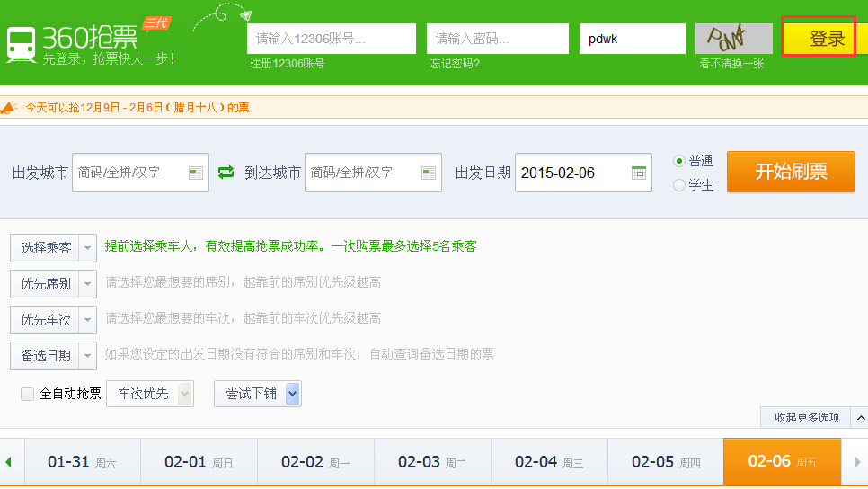
Task: Switch to the 02-03 周二 date tab
Action: point(432,462)
